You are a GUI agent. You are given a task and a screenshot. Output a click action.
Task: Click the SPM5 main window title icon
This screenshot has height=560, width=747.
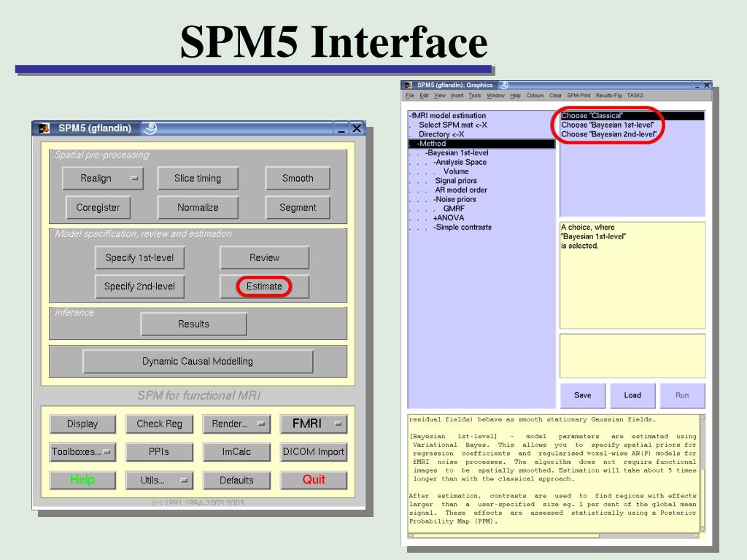pyautogui.click(x=44, y=128)
